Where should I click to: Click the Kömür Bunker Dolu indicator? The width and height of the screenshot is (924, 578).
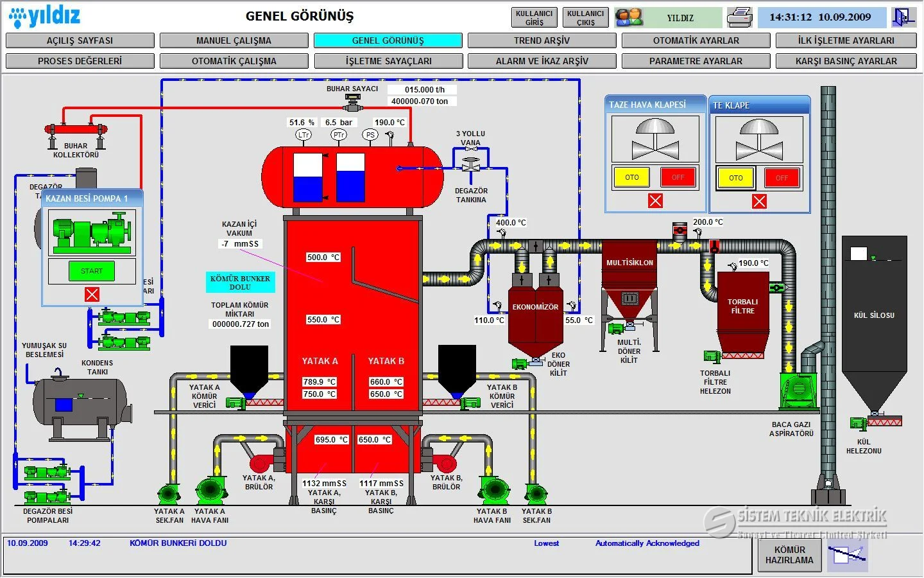coord(241,283)
